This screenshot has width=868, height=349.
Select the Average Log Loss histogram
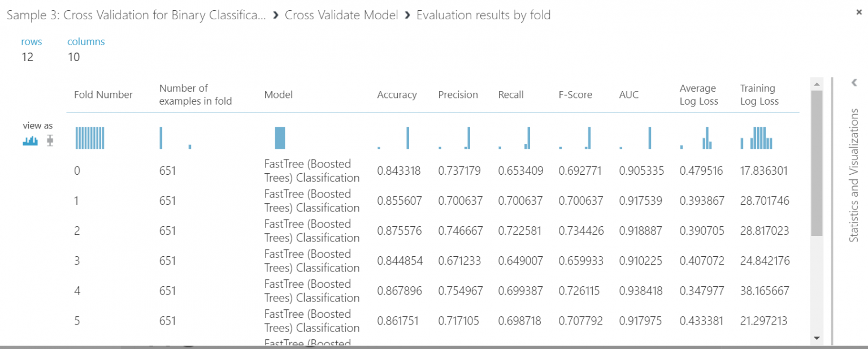click(x=701, y=137)
